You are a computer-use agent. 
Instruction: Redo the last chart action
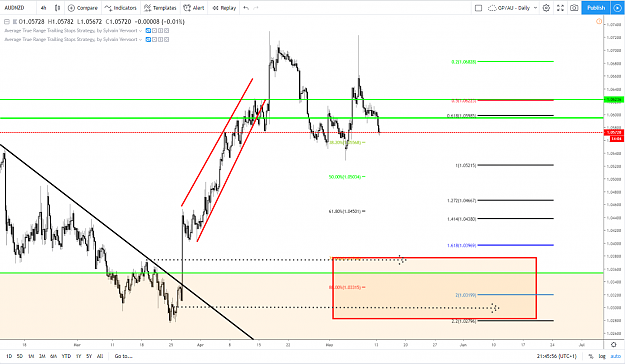[x=256, y=8]
